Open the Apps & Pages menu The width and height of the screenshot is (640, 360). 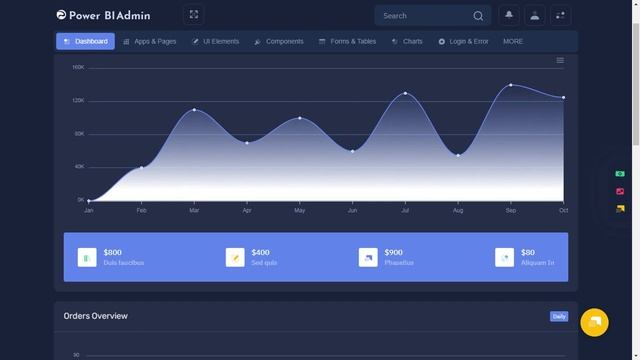(150, 41)
